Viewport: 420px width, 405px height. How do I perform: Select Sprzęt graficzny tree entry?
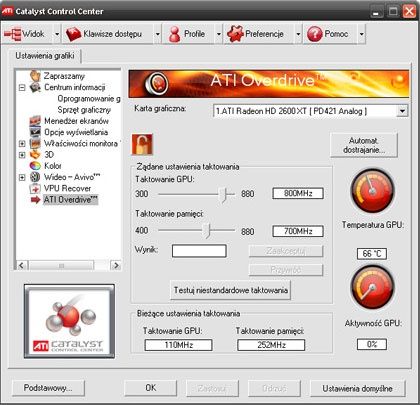coord(84,110)
